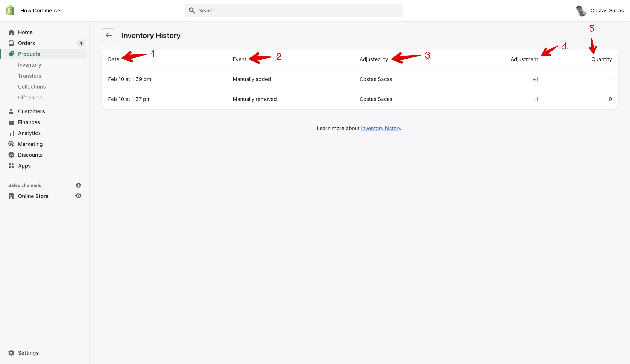
Task: Open Costas Sacas profile avatar
Action: pyautogui.click(x=581, y=10)
